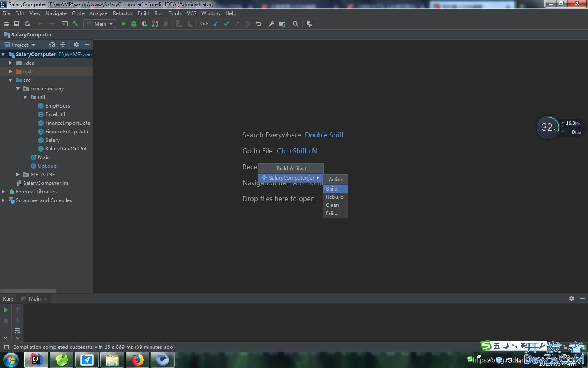Click Run with Coverage shield icon
Viewport: 588px width, 368px height.
[144, 24]
